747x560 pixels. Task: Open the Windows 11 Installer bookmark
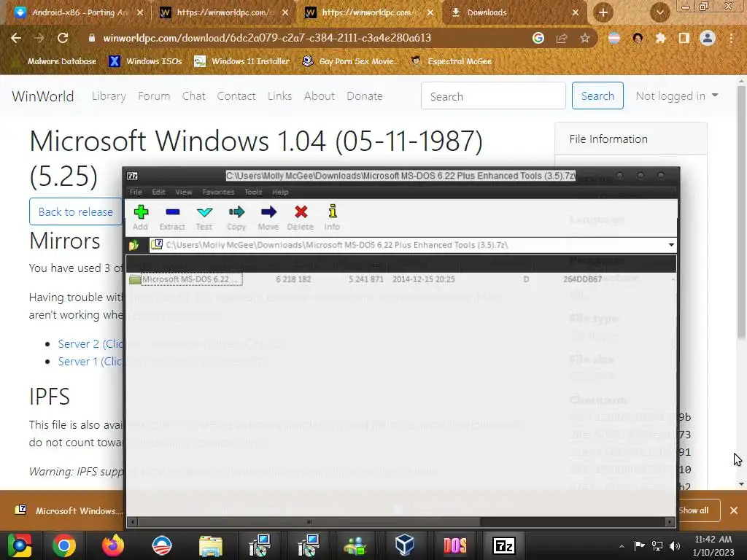coord(242,61)
